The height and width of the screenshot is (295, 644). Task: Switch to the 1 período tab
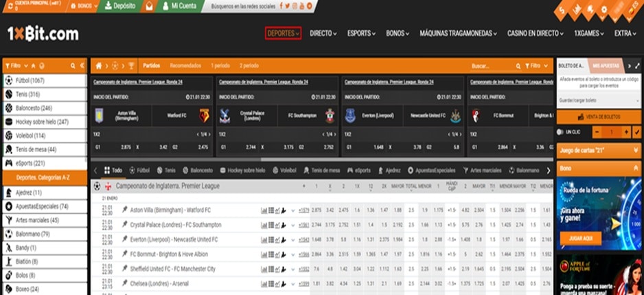220,66
